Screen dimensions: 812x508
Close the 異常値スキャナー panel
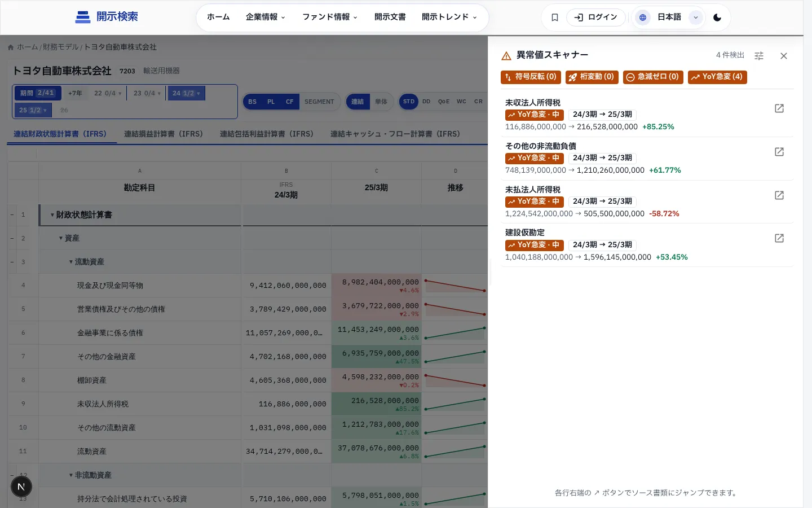tap(784, 56)
